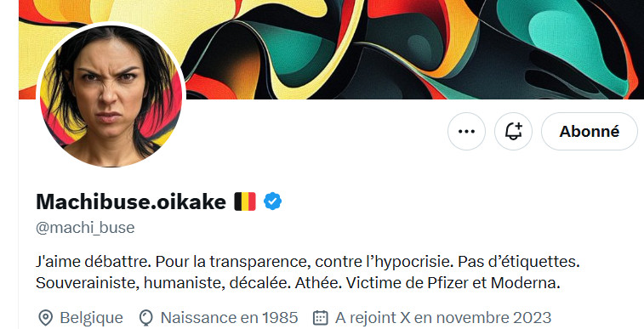Click the location pin icon

point(45,317)
